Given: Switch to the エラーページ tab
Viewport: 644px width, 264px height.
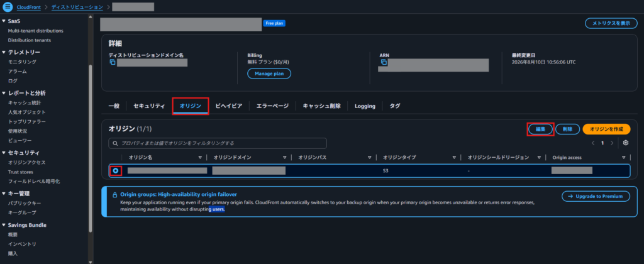Looking at the screenshot, I should point(272,106).
